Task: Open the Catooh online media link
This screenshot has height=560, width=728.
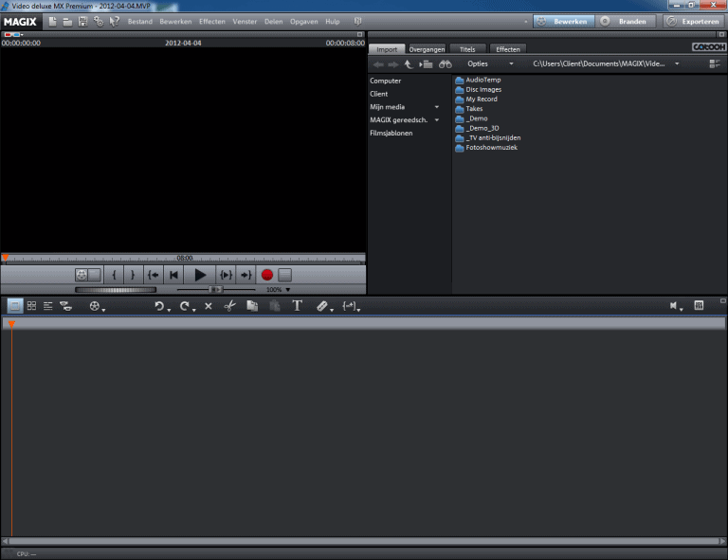Action: click(x=708, y=46)
